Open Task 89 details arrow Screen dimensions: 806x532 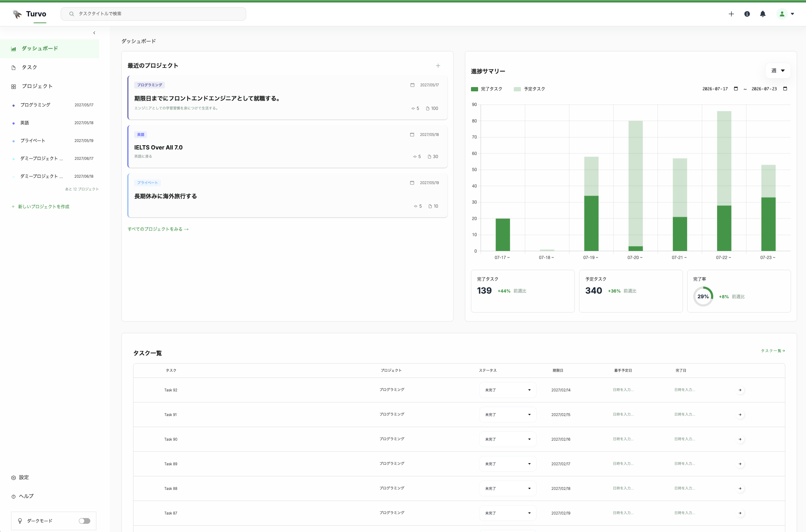tap(740, 464)
